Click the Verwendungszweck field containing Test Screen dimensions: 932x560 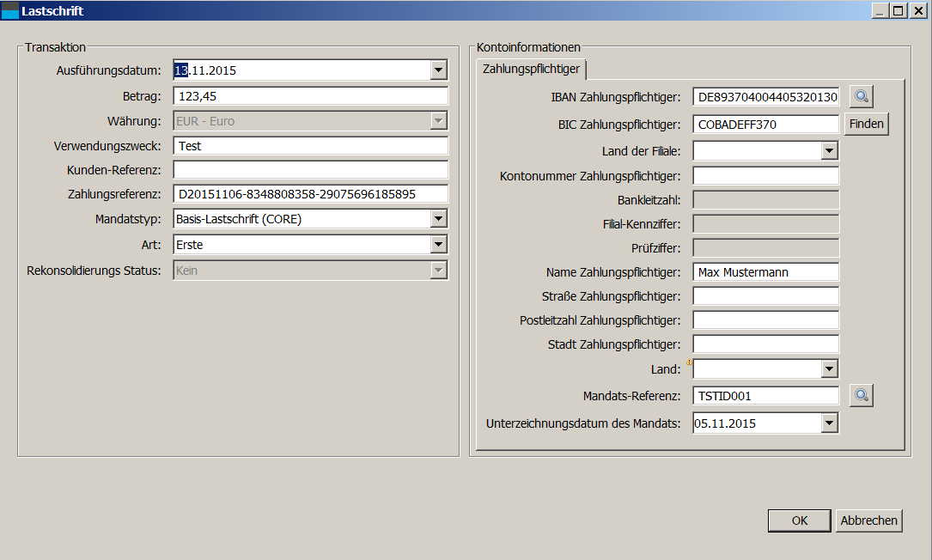(310, 146)
